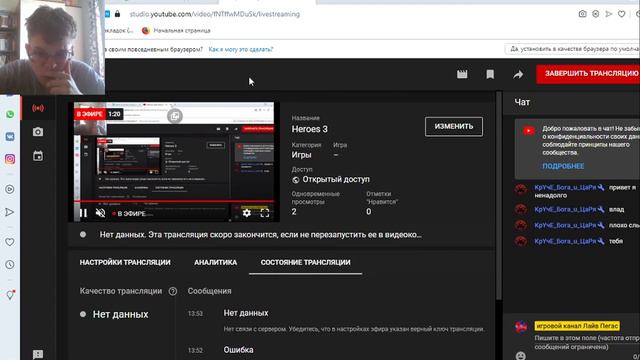
Task: Click the Игры category value
Action: click(x=302, y=155)
